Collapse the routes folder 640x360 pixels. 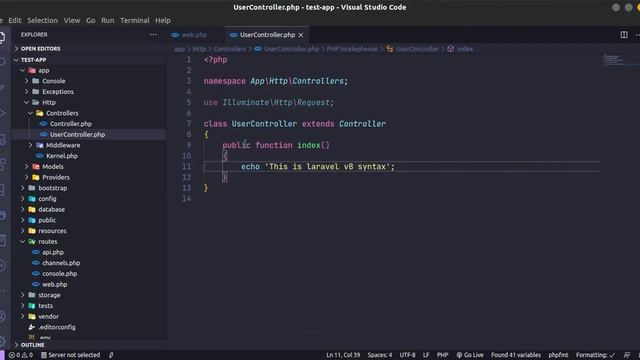click(x=89, y=242)
